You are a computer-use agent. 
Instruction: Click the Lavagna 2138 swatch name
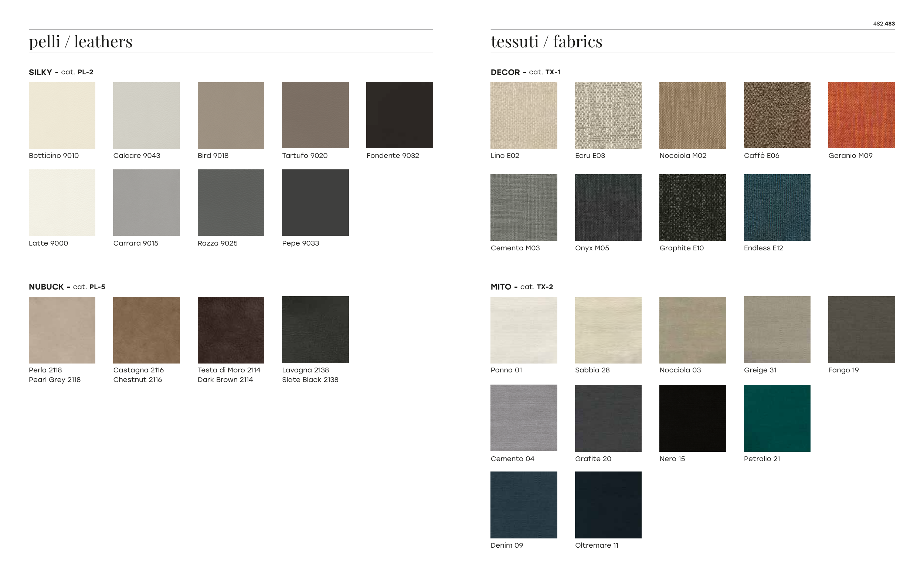coord(305,370)
